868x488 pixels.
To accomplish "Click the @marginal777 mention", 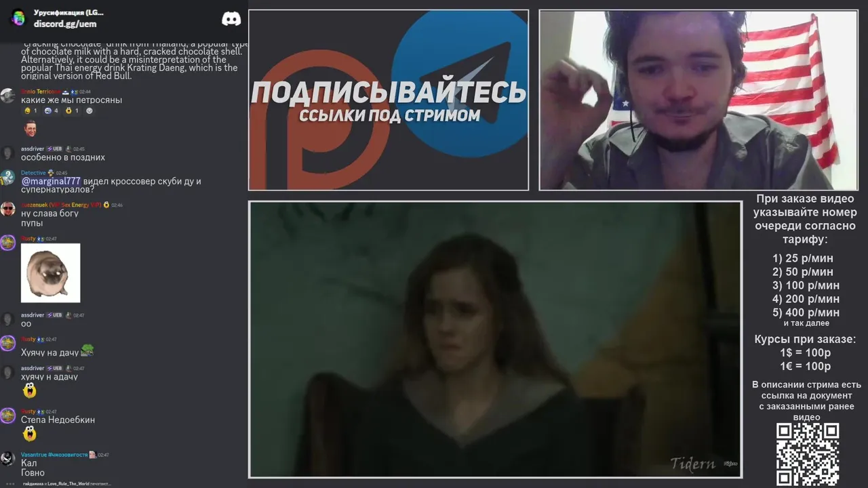I will pyautogui.click(x=51, y=182).
